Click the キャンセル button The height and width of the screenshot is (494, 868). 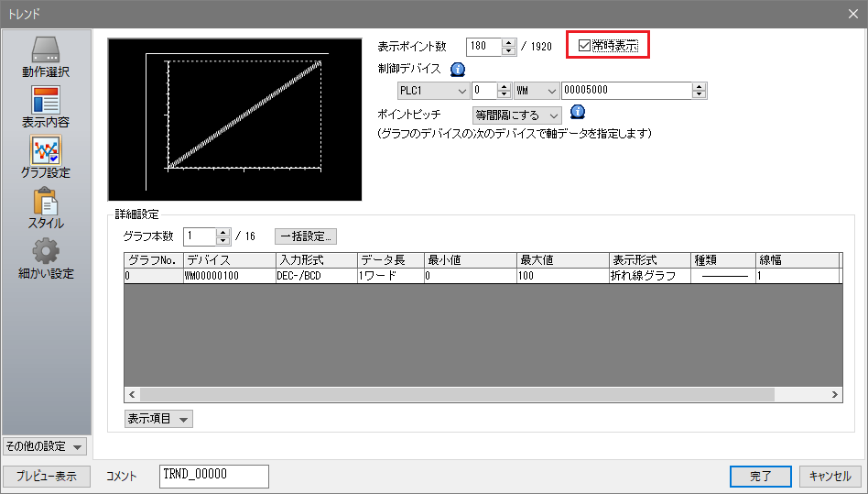830,477
